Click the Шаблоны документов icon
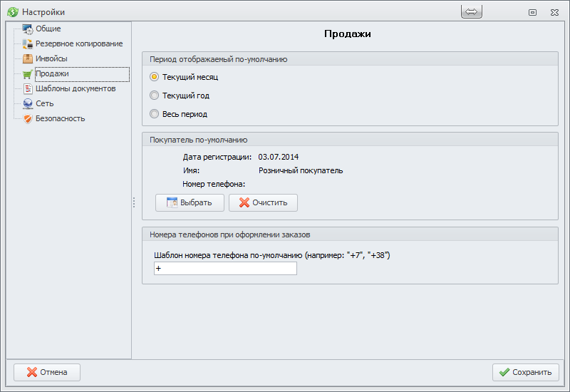Viewport: 570px width, 392px height. tap(28, 89)
